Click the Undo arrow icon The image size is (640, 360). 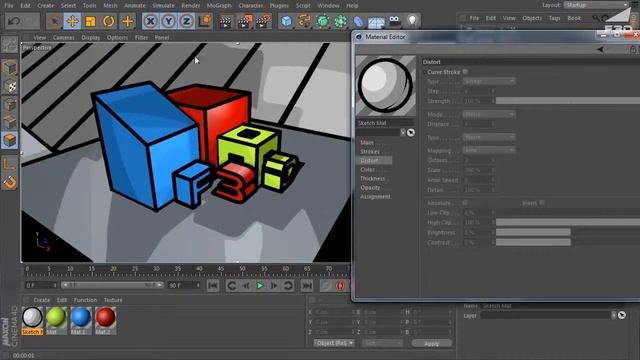point(13,21)
